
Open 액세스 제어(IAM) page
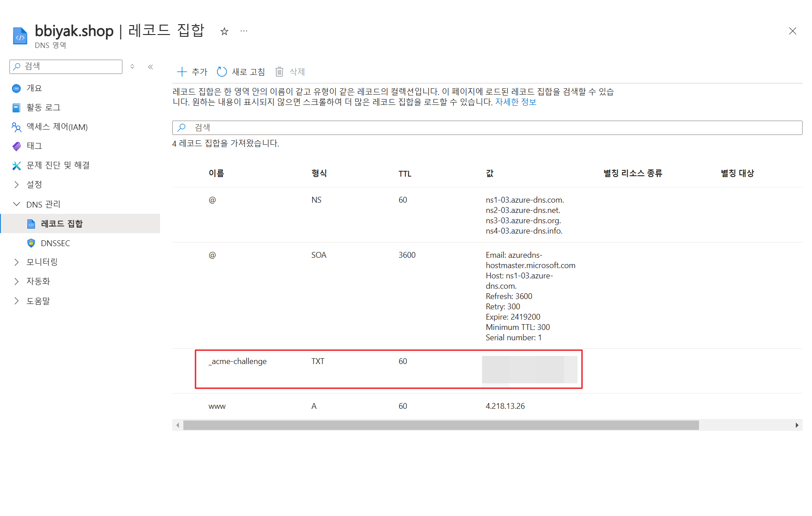(x=57, y=127)
